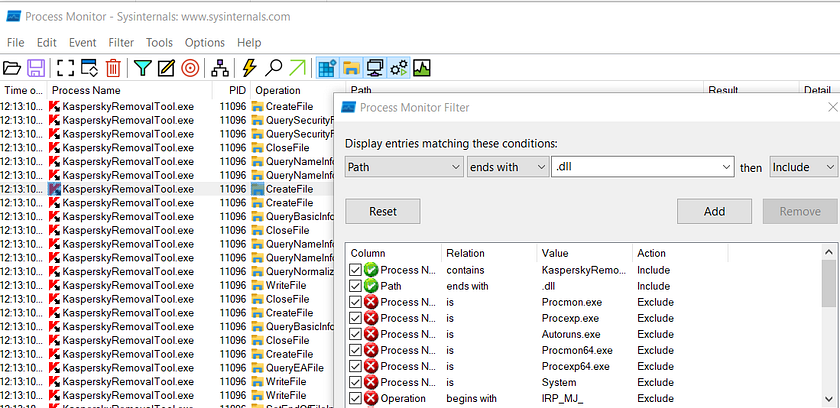Viewport: 840px width, 408px height.
Task: Toggle Show Registry Activity icon
Action: (327, 68)
